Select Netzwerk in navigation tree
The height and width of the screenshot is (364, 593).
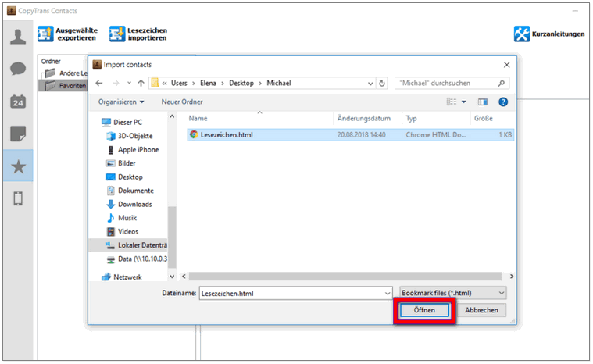coord(122,277)
